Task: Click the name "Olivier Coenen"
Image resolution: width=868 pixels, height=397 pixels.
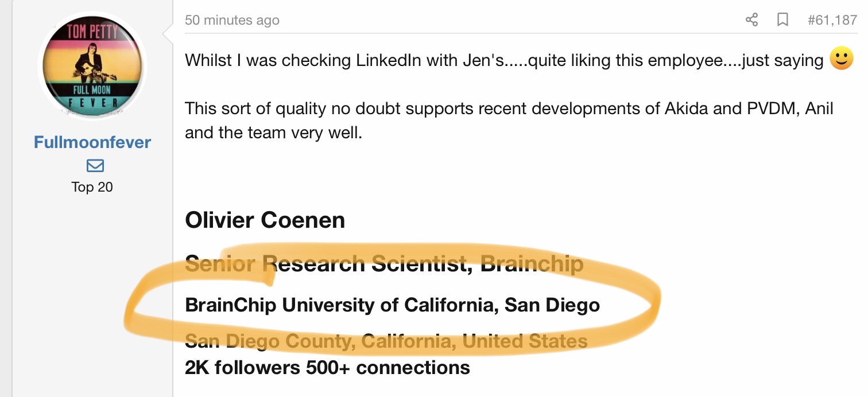Action: (x=265, y=220)
